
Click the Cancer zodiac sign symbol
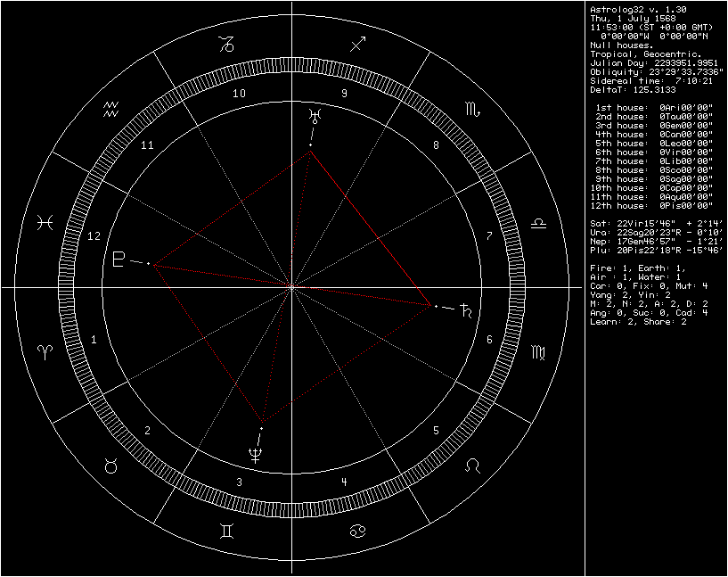tap(357, 531)
